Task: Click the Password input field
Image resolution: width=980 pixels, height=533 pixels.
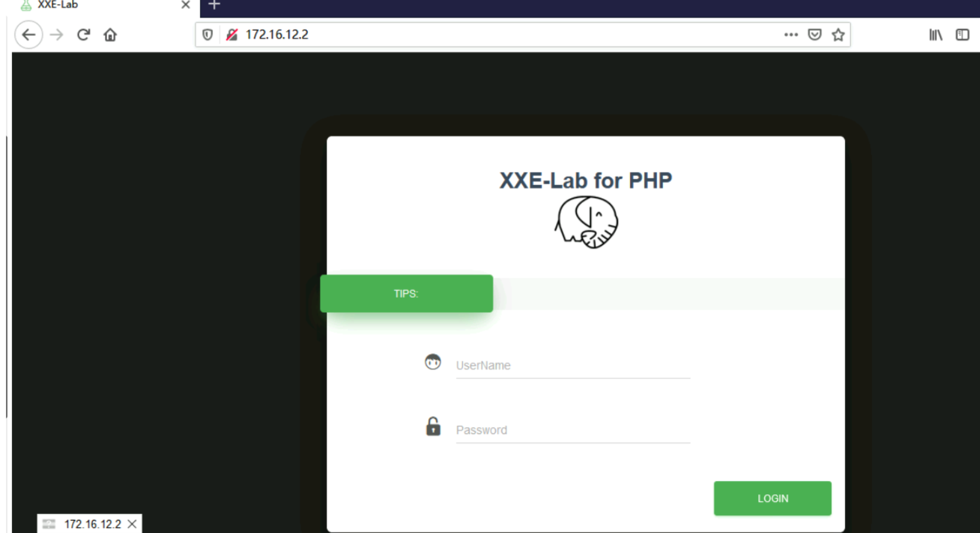Action: pos(573,430)
